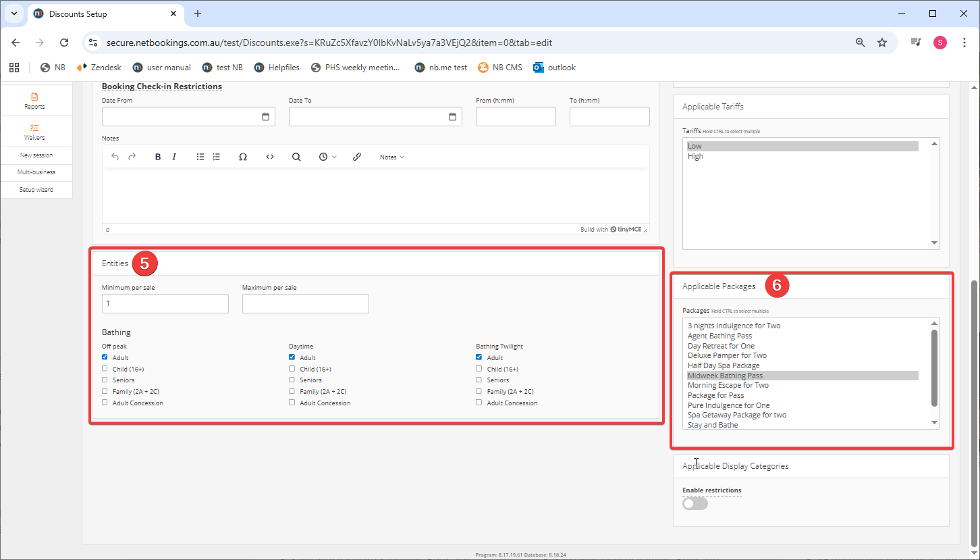Click the Maximum per sale input field
This screenshot has height=560, width=980.
click(x=305, y=304)
